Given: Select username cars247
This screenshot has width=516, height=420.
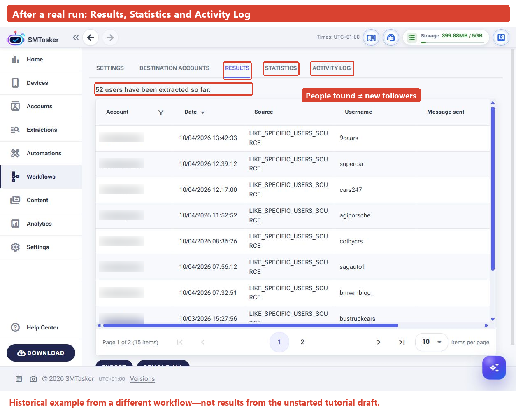Looking at the screenshot, I should pyautogui.click(x=351, y=190).
